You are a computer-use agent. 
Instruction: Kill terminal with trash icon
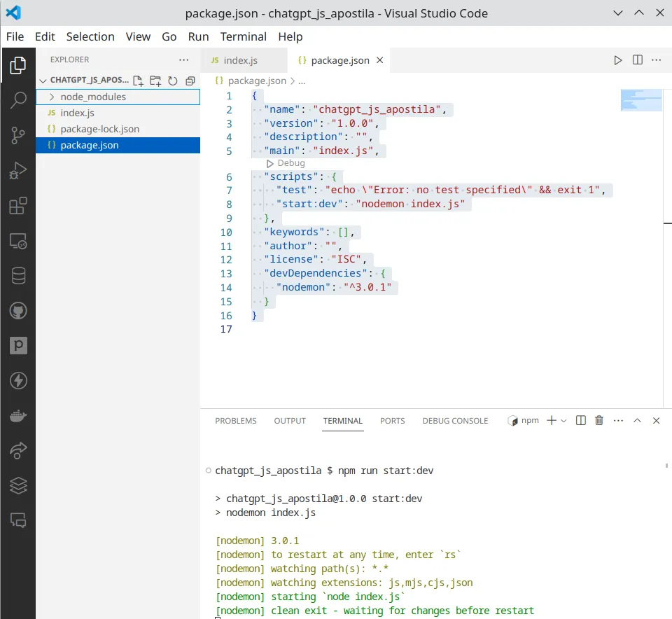coord(599,421)
